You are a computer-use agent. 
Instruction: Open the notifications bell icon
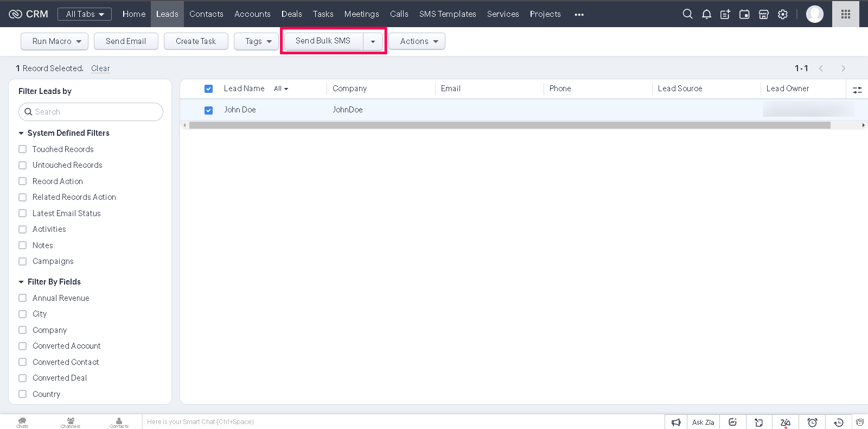coord(706,14)
